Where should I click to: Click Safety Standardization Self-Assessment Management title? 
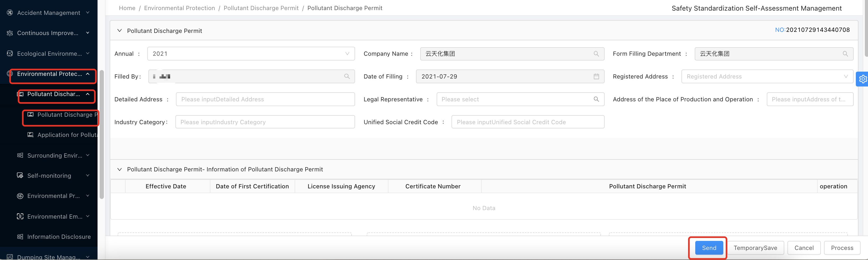[x=756, y=8]
